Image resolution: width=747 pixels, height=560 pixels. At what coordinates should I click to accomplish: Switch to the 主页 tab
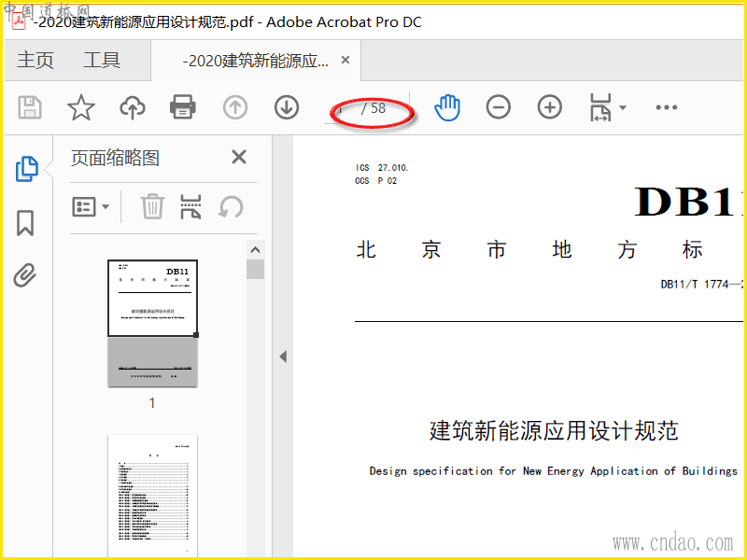(35, 61)
